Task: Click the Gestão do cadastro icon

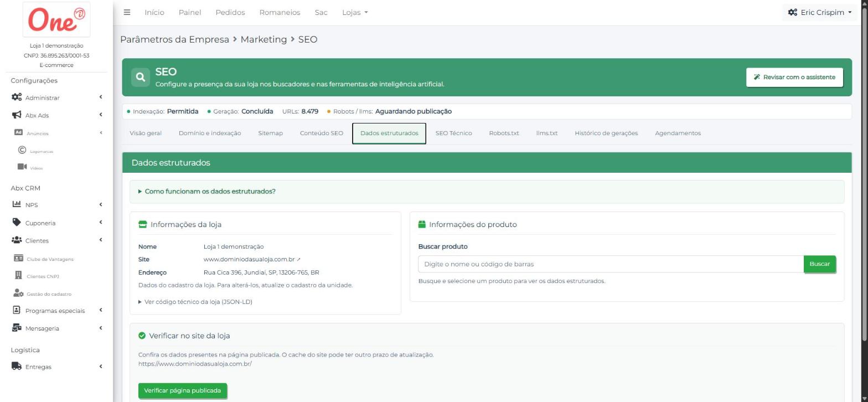Action: [18, 293]
